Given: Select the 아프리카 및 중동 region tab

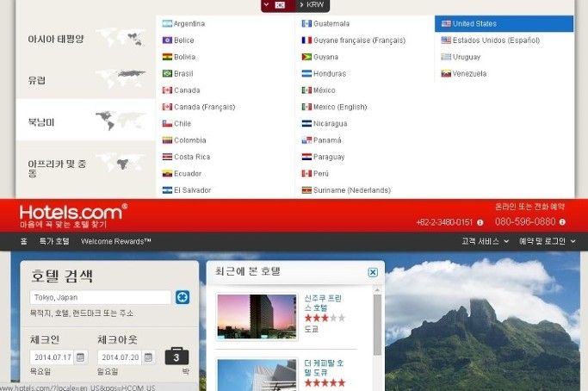Looking at the screenshot, I should point(85,168).
